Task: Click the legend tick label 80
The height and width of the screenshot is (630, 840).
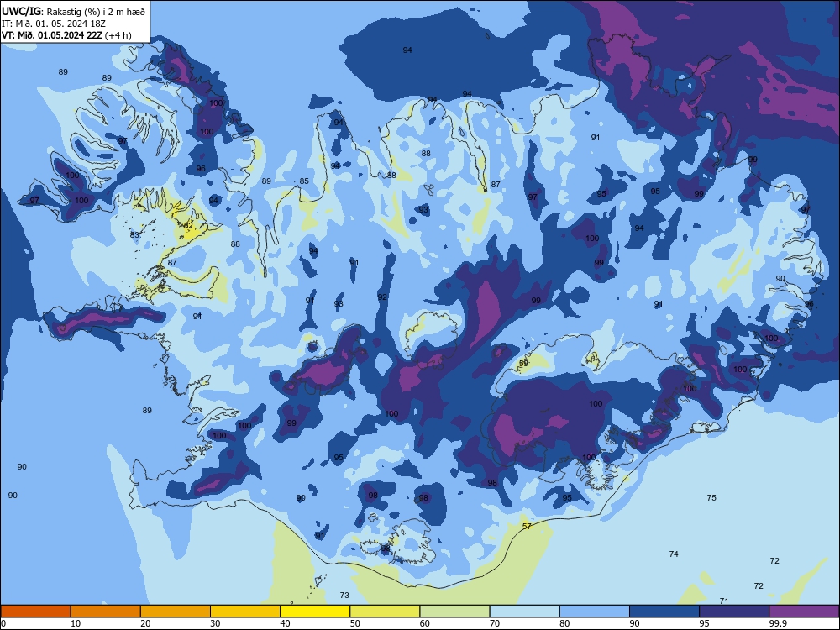Action: pos(564,623)
